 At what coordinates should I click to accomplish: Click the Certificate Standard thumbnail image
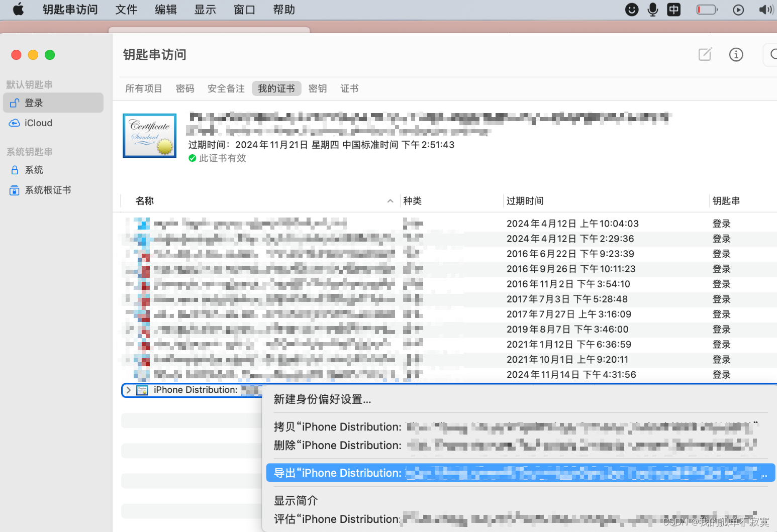(150, 136)
